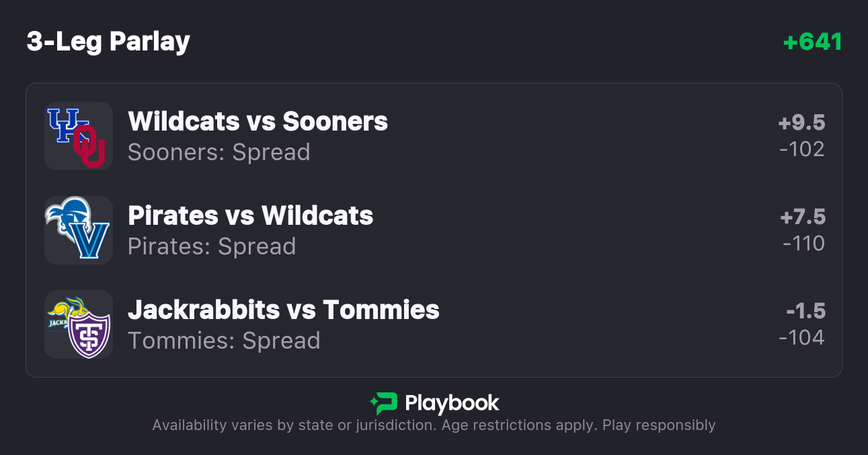The width and height of the screenshot is (868, 455).
Task: Click the Tommies: Spread bet label
Action: (x=224, y=341)
